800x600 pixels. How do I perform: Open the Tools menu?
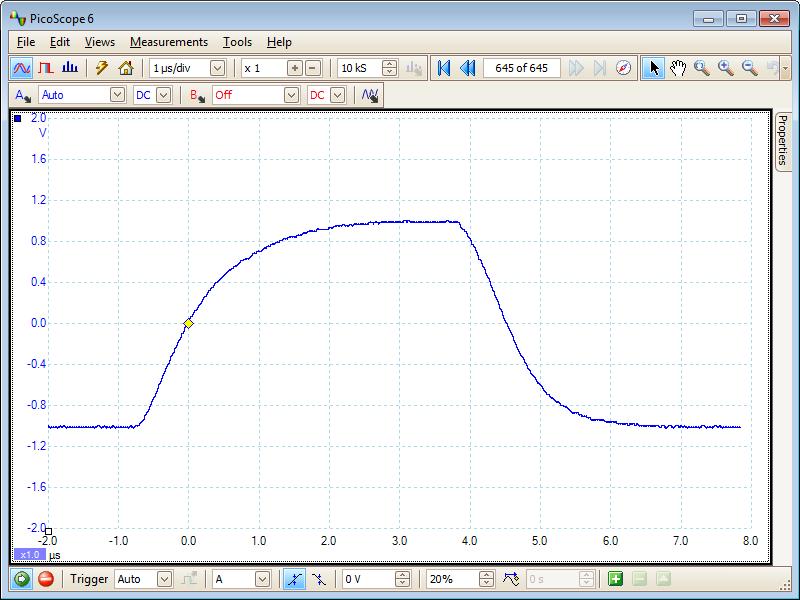[237, 42]
